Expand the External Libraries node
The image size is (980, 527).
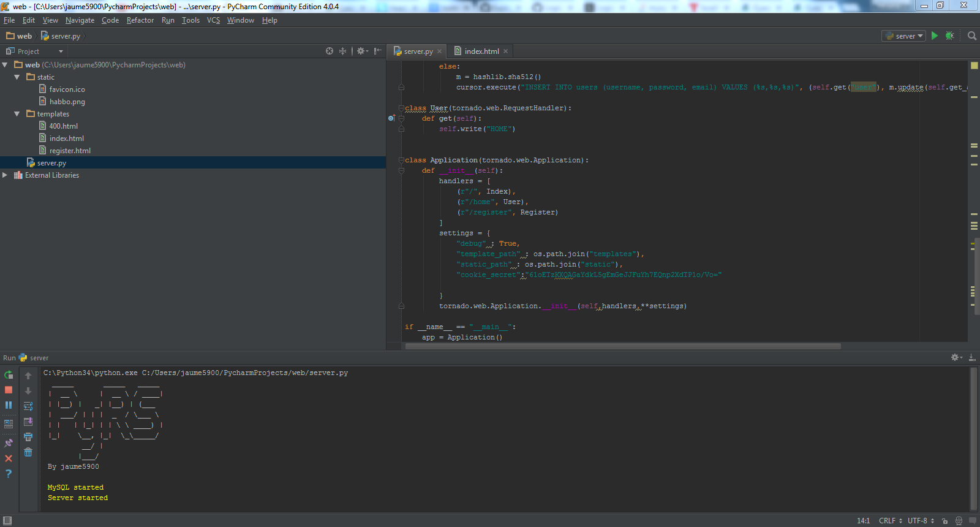pos(6,175)
